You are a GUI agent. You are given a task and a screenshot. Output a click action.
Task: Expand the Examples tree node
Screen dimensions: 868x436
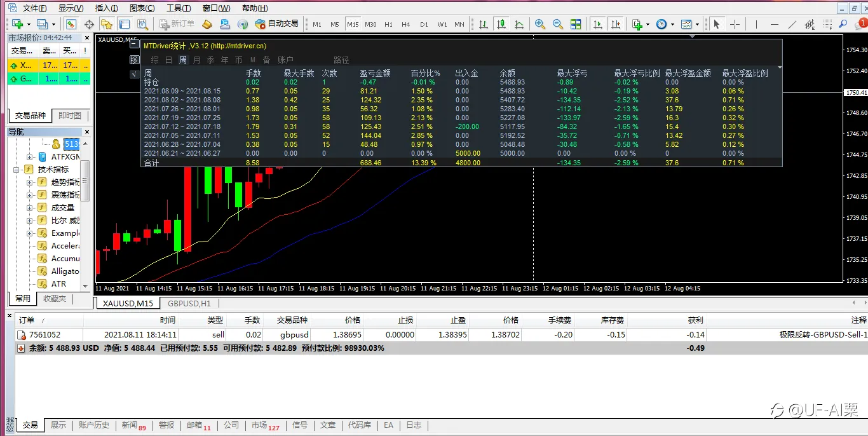pos(30,233)
